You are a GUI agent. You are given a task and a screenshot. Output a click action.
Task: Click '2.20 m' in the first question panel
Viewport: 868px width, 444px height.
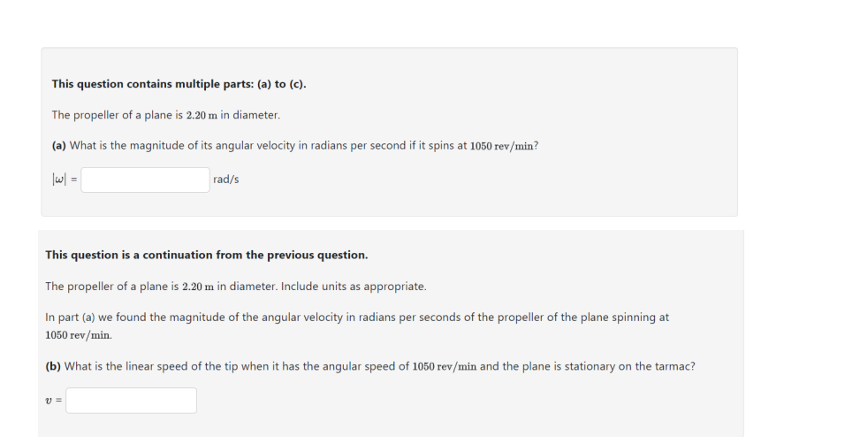point(202,115)
